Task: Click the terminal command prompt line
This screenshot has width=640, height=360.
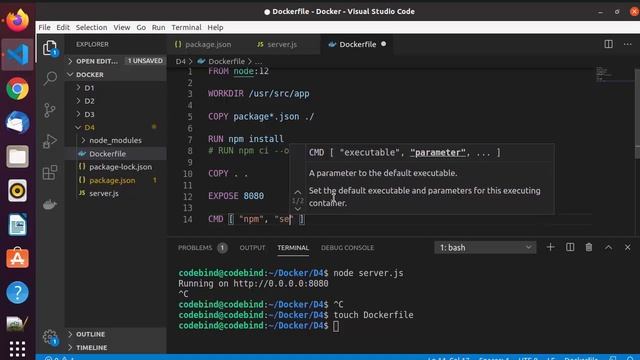Action: point(259,326)
